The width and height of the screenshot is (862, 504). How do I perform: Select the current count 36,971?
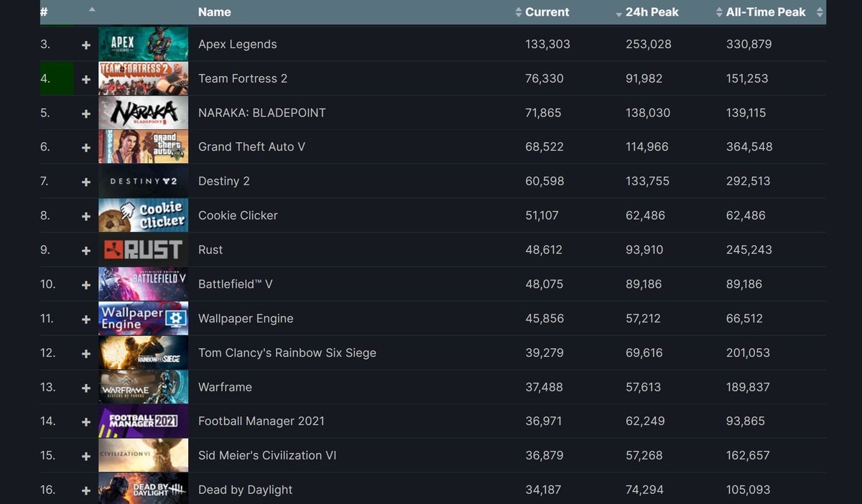pyautogui.click(x=543, y=421)
